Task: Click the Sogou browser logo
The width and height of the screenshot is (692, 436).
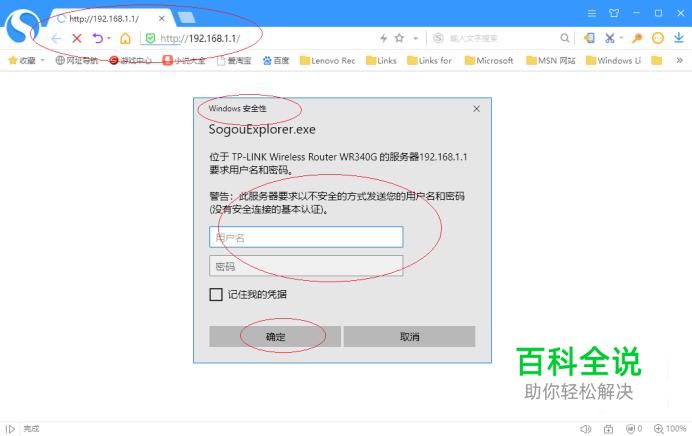Action: (22, 26)
